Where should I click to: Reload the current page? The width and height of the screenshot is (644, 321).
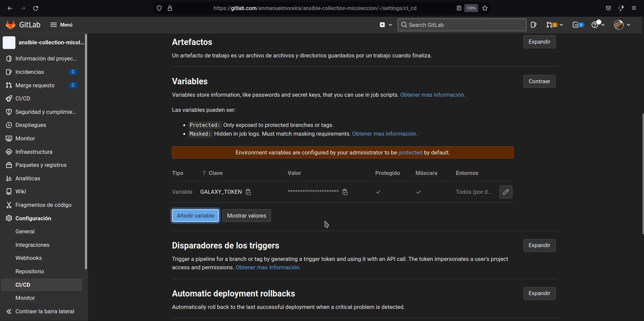click(x=36, y=8)
